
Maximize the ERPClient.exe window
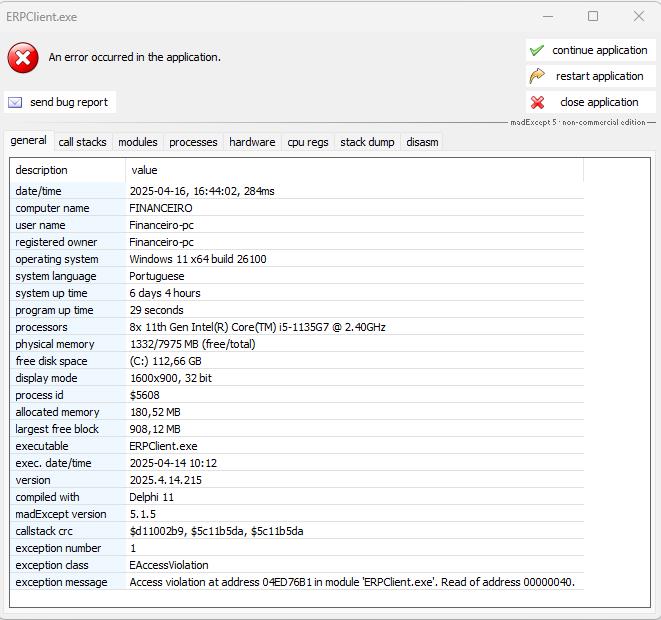point(593,16)
